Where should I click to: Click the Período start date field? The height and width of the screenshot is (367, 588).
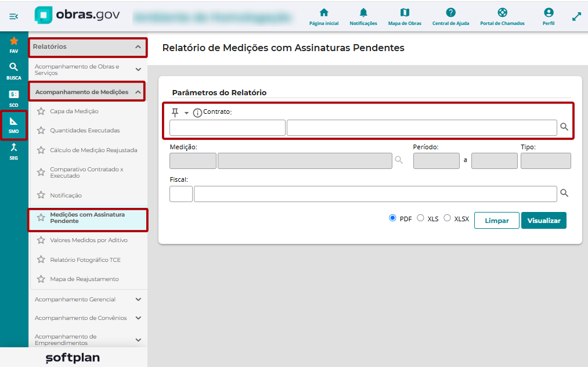437,161
